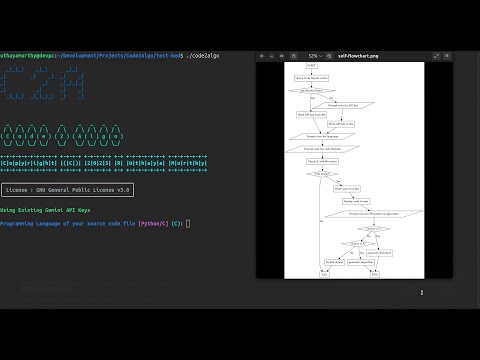Close the image viewer window
The height and width of the screenshot is (360, 480).
coord(262,56)
